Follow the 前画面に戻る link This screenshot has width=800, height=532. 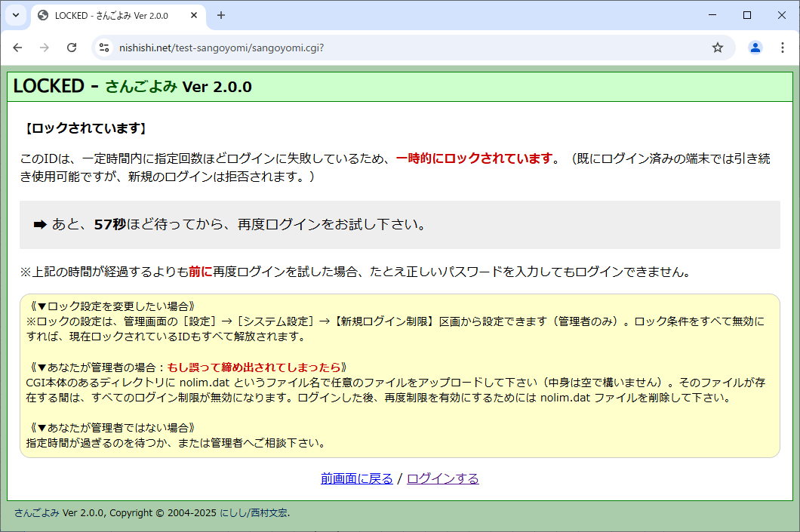pyautogui.click(x=357, y=478)
